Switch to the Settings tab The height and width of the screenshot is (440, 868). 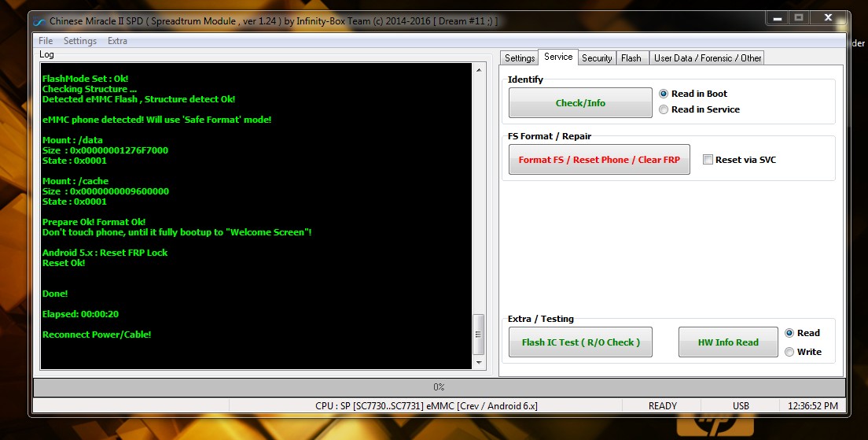point(519,57)
